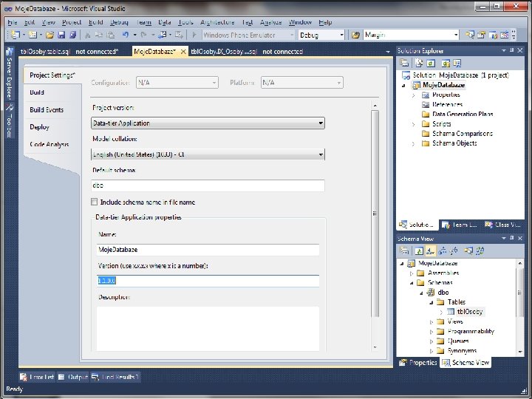Click the Description text area
532x399 pixels.
pos(208,328)
